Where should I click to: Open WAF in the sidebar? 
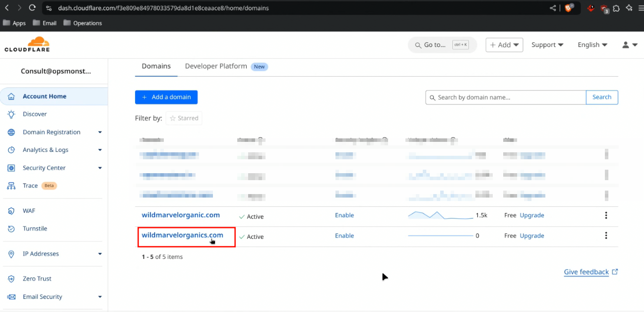pyautogui.click(x=29, y=211)
